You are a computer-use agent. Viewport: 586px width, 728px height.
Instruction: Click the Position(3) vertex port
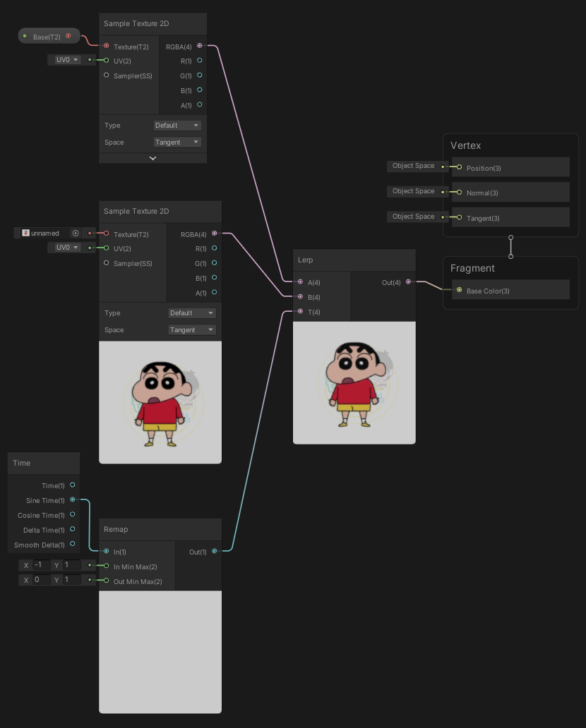point(459,167)
